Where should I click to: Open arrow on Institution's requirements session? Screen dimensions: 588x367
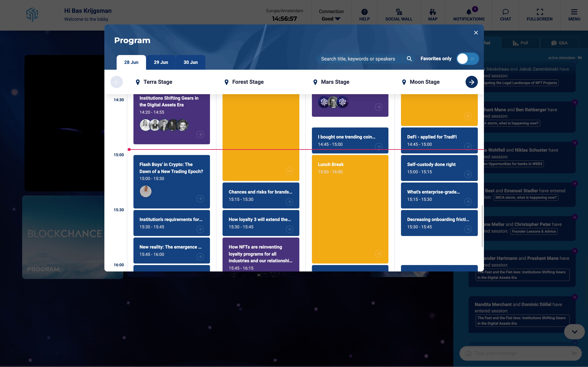click(x=200, y=229)
